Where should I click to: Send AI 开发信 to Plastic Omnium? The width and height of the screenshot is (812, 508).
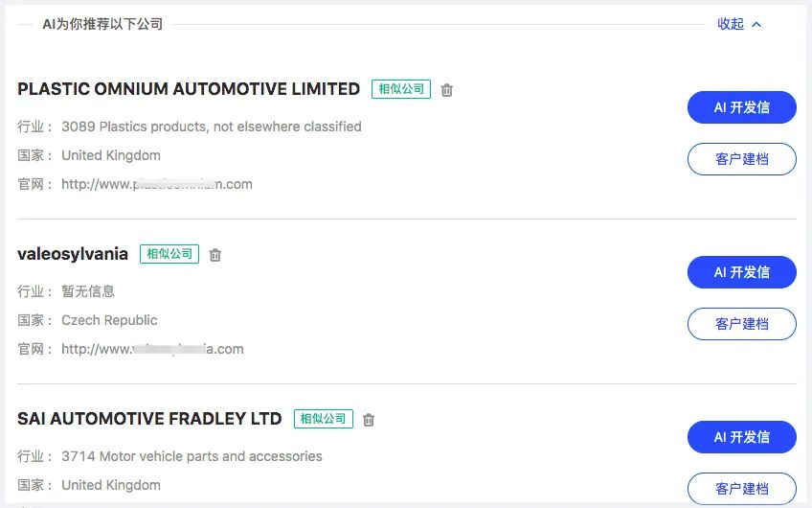pyautogui.click(x=741, y=107)
